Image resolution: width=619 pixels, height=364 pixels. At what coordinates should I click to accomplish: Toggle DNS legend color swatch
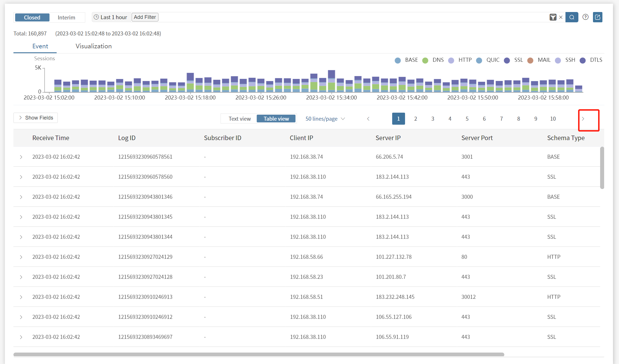pos(425,60)
